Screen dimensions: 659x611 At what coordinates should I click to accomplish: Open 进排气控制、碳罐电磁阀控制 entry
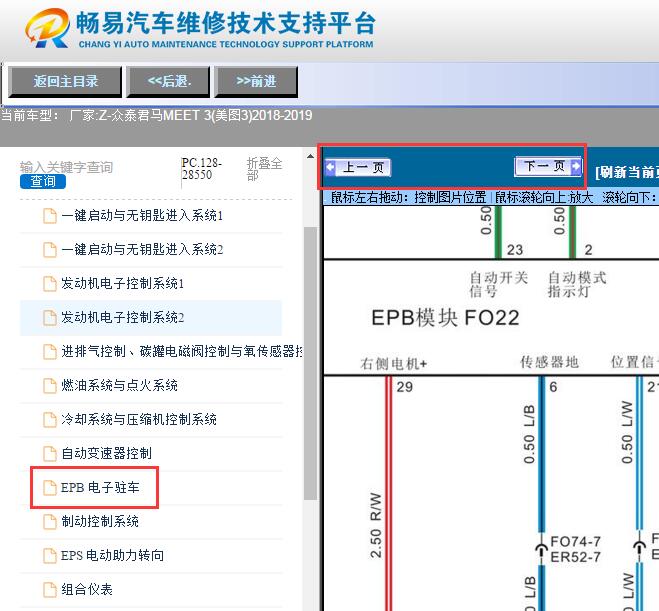[x=182, y=351]
